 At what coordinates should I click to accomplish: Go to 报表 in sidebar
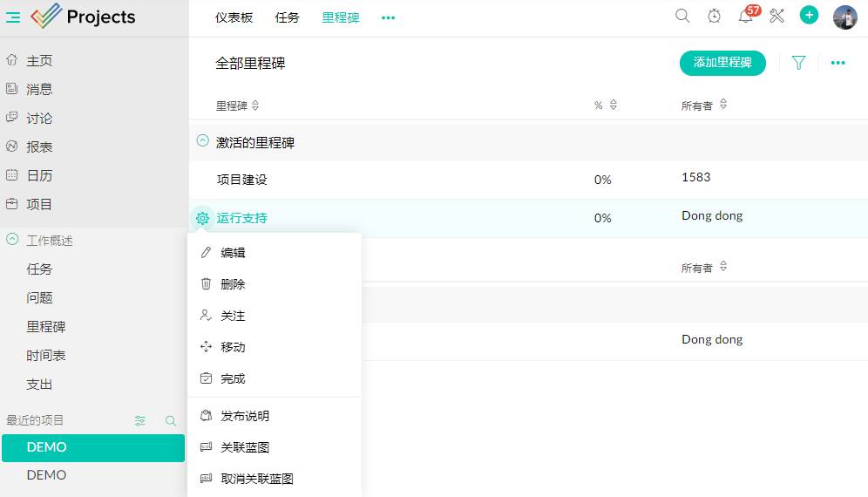pos(39,146)
